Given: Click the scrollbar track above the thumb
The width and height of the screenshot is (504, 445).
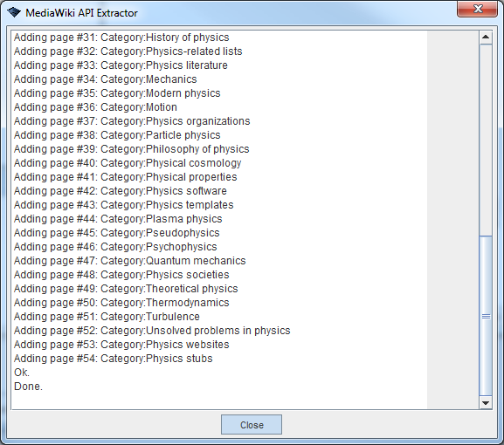Looking at the screenshot, I should (486, 140).
